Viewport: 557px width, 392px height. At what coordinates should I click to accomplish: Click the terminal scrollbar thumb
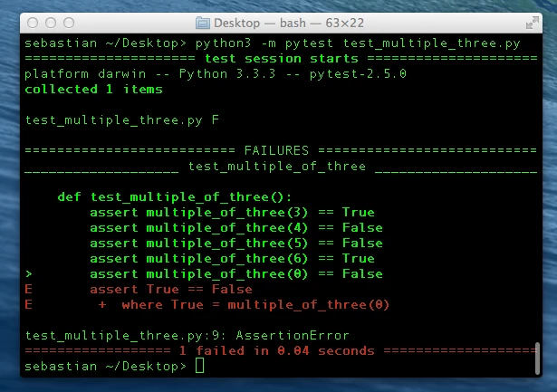(x=537, y=358)
